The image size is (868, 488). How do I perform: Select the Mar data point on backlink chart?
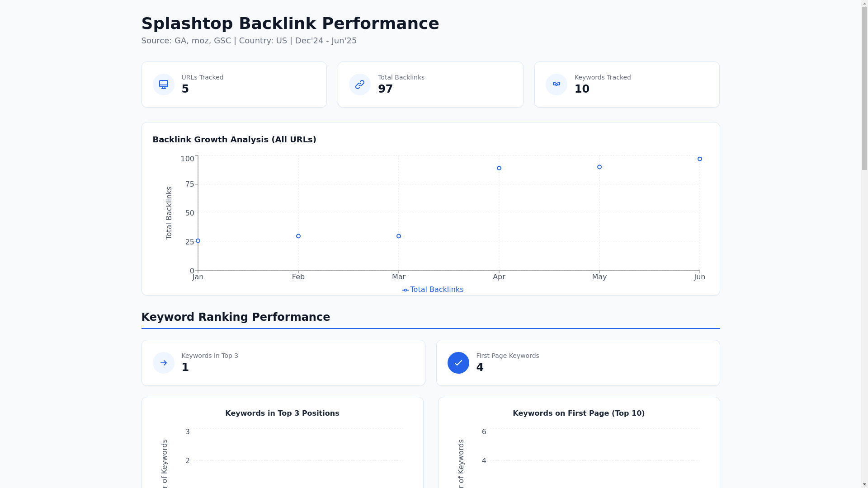coord(399,236)
